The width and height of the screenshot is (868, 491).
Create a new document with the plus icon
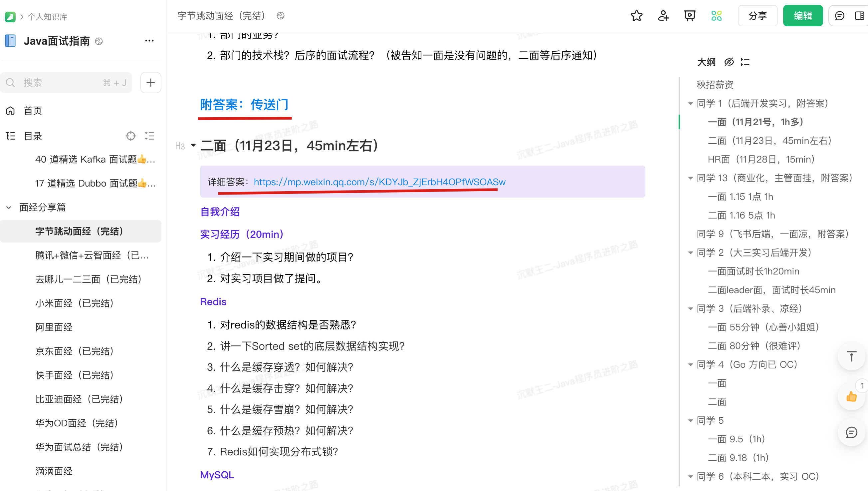[x=150, y=82]
